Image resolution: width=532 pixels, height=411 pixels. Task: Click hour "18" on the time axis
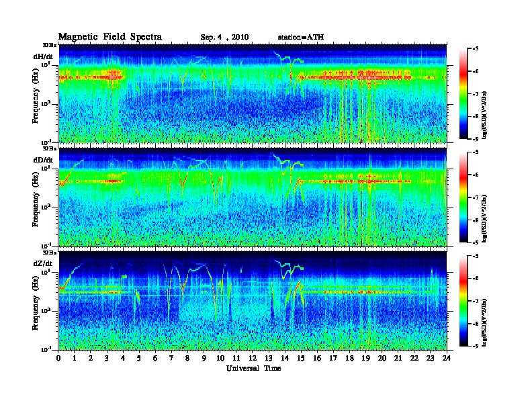349,359
